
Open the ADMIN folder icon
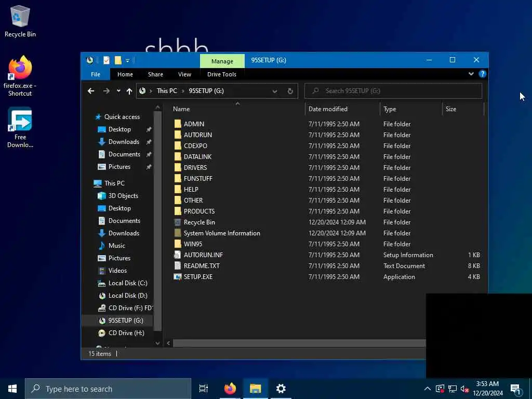(178, 124)
